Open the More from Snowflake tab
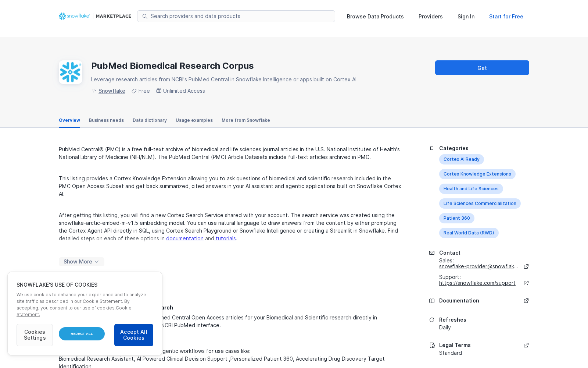 (246, 120)
